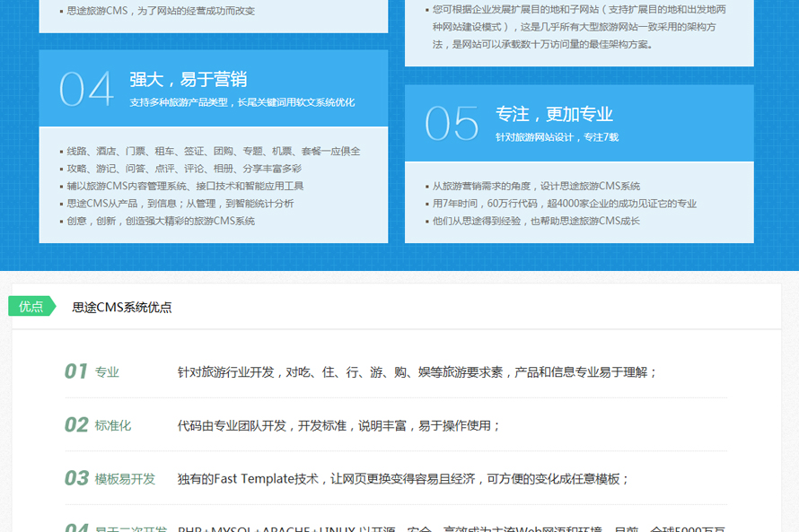Click the large 05 number graphic
Viewport: 799px width, 532px height.
(452, 123)
